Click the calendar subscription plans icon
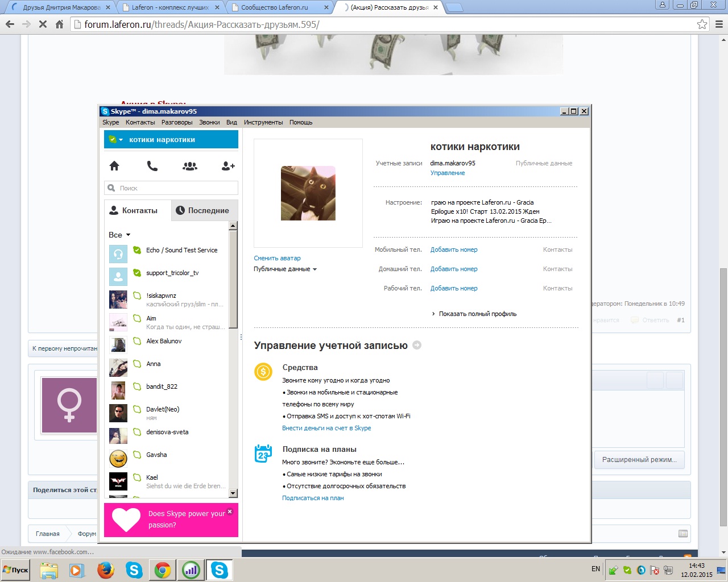 point(263,454)
